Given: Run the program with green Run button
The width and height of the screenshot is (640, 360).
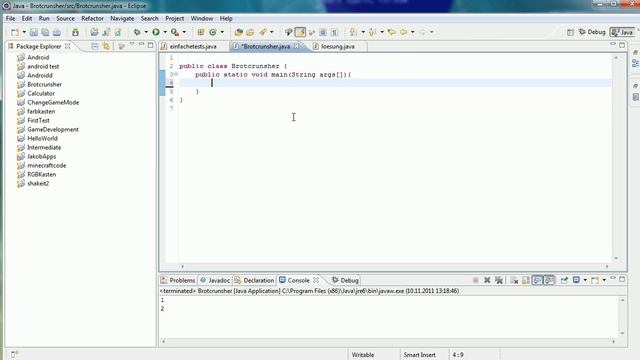Looking at the screenshot, I should pyautogui.click(x=156, y=32).
